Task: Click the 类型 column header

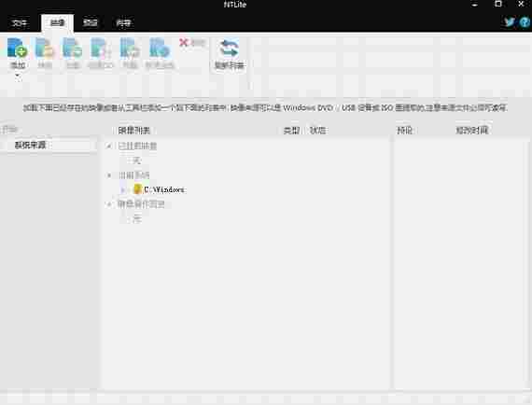Action: (291, 131)
